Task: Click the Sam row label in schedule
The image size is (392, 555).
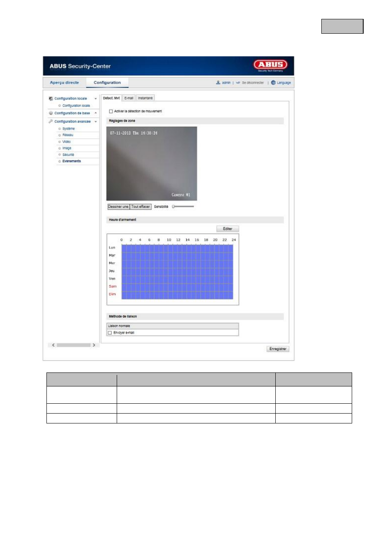Action: tap(113, 287)
